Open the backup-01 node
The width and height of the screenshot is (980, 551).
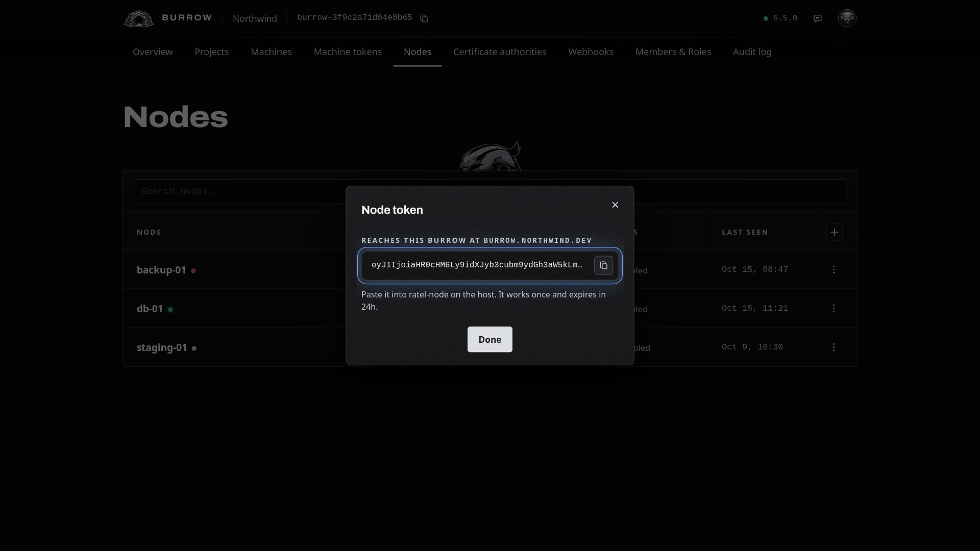point(161,270)
